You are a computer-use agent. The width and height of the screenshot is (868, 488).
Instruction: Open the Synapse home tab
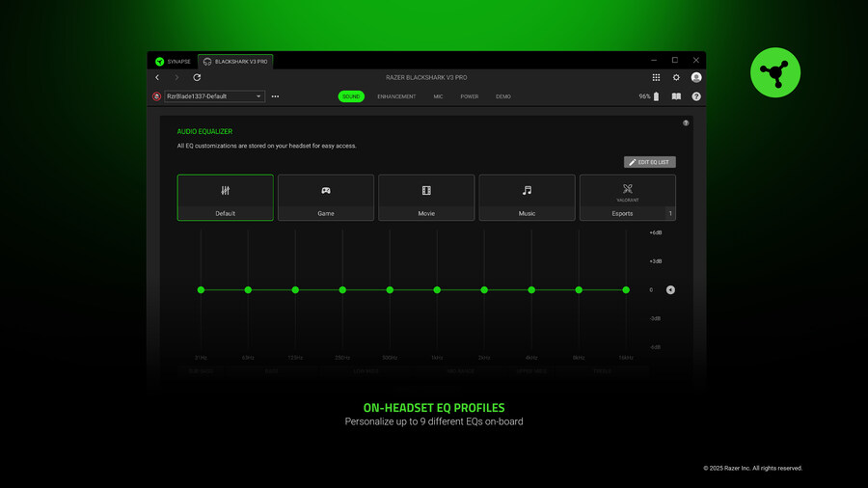point(173,62)
